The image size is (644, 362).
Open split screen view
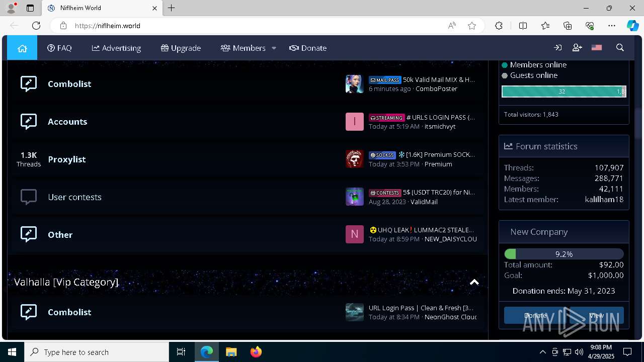tap(523, 26)
